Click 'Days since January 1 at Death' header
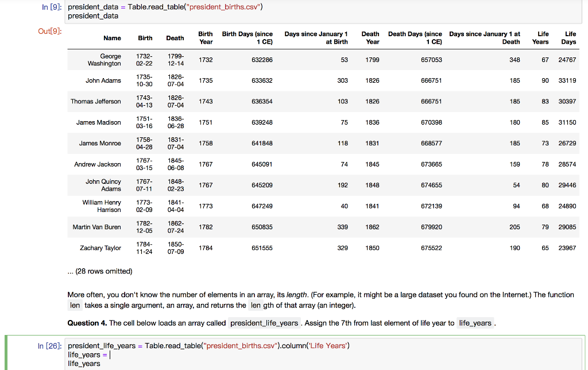This screenshot has height=370, width=588. tap(485, 38)
